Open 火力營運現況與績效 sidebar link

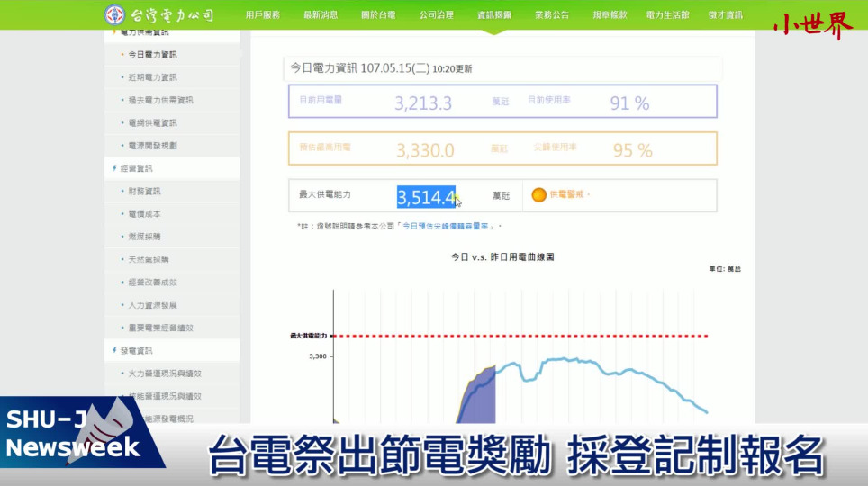[165, 373]
